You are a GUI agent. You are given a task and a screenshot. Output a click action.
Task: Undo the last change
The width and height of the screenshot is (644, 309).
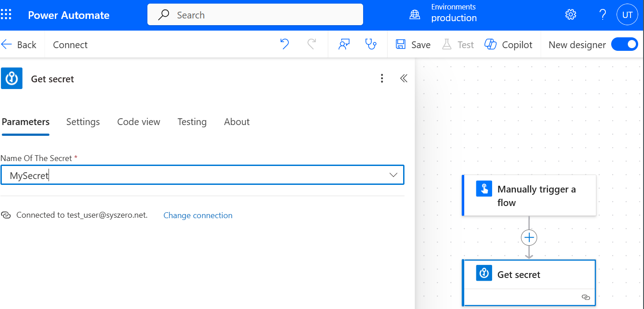tap(284, 44)
